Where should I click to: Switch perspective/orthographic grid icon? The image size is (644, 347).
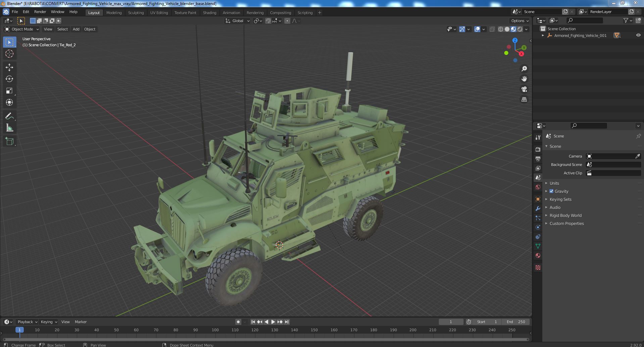pyautogui.click(x=524, y=99)
